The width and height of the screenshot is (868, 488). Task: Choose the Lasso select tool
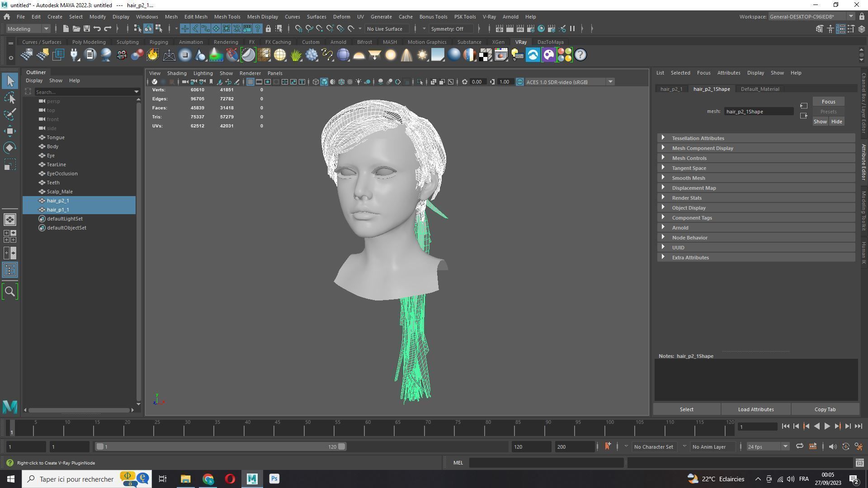click(10, 98)
